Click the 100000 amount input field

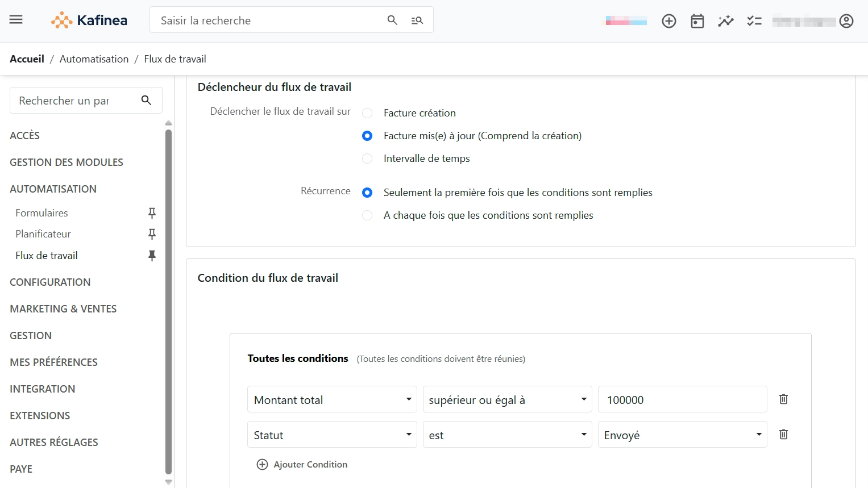click(682, 399)
